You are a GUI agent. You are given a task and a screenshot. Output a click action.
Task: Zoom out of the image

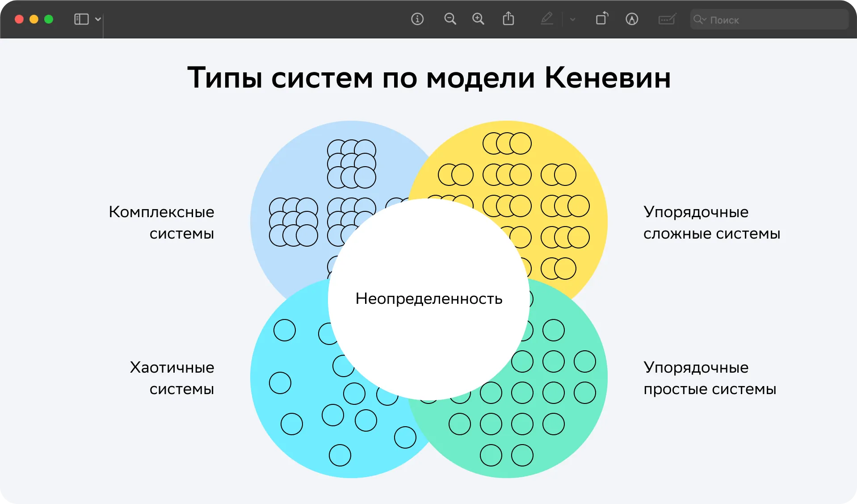point(450,19)
